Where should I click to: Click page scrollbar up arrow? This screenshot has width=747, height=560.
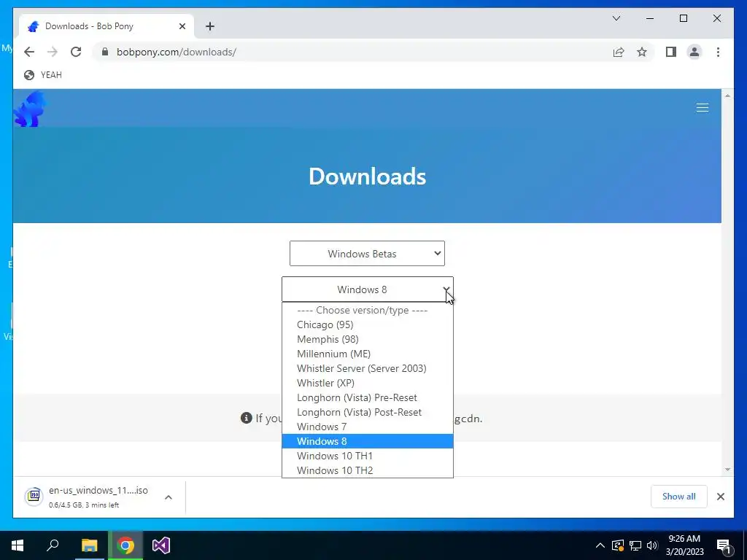coord(727,96)
